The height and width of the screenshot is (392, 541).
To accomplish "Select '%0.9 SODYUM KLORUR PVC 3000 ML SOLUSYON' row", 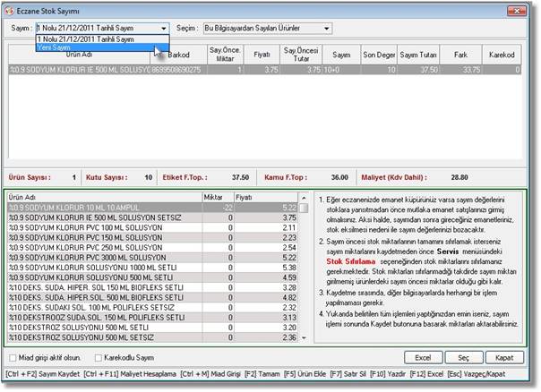I will point(90,257).
